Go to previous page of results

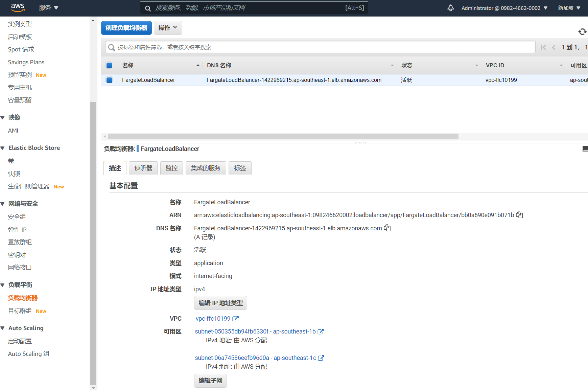click(554, 47)
